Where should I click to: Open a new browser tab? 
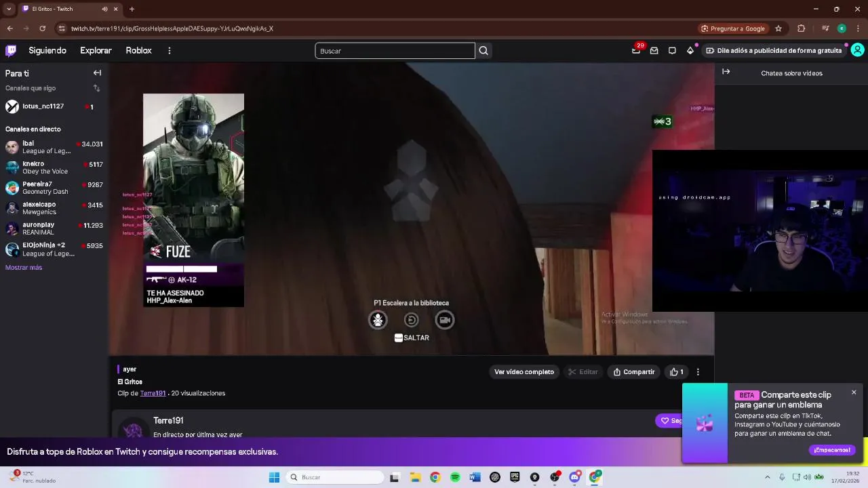pos(132,9)
